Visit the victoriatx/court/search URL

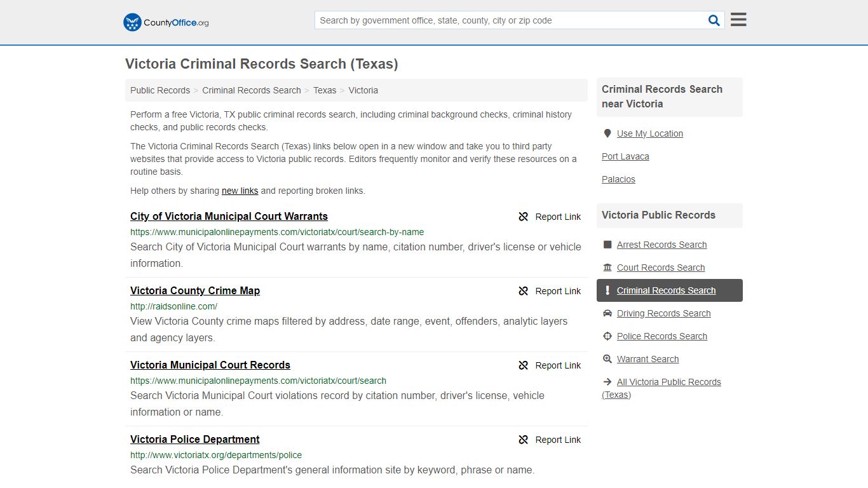click(258, 381)
